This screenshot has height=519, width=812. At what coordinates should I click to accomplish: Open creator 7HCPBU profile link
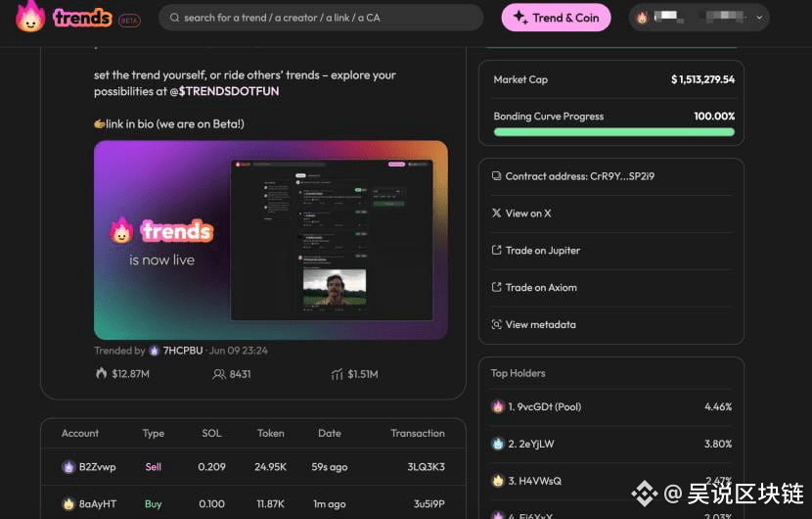(183, 351)
